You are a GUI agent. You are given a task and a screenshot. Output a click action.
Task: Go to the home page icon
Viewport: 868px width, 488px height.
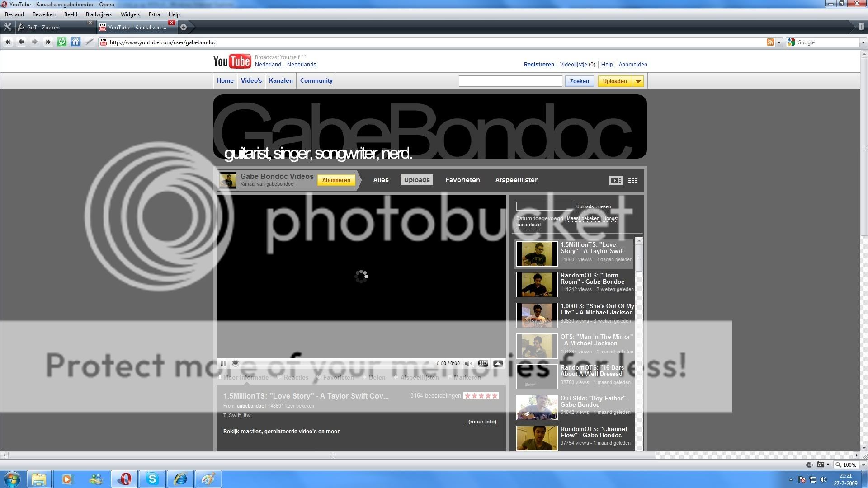pyautogui.click(x=75, y=42)
